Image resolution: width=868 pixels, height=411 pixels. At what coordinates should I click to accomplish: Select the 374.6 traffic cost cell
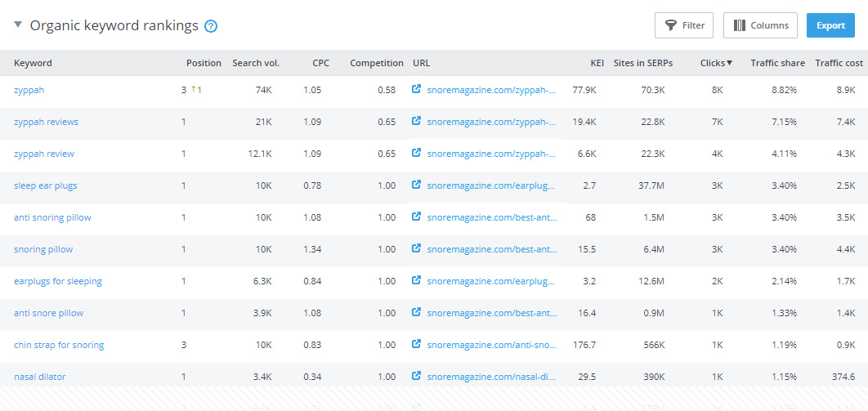click(843, 377)
